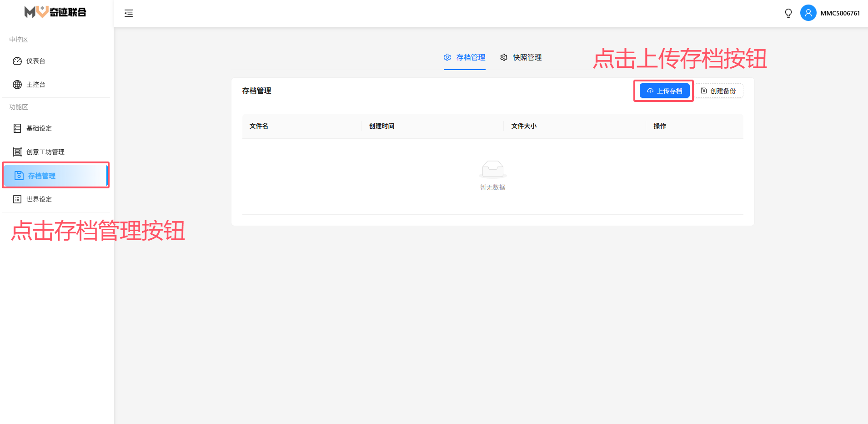Click the 基础设定 sidebar icon
This screenshot has width=868, height=424.
click(17, 128)
